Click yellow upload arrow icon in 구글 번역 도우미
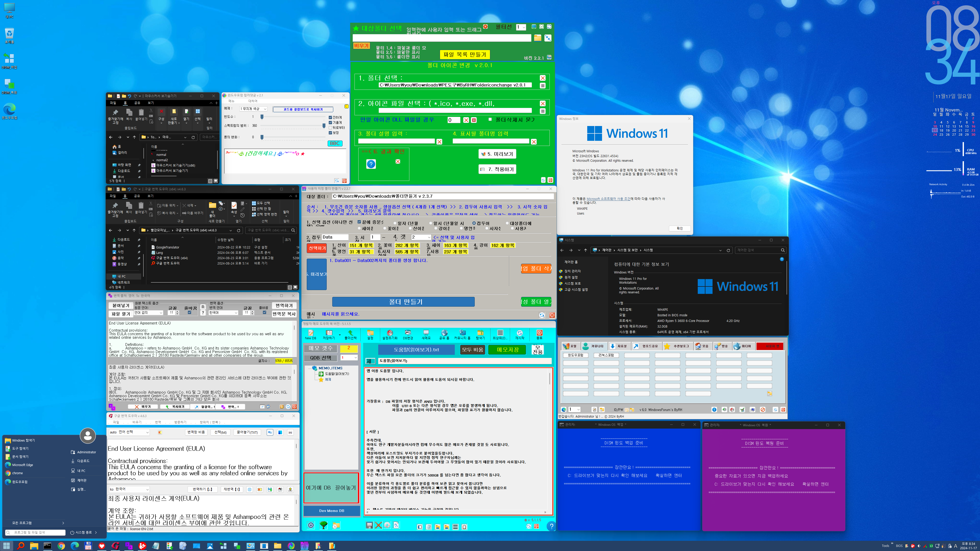Image resolution: width=980 pixels, height=551 pixels. click(x=290, y=490)
